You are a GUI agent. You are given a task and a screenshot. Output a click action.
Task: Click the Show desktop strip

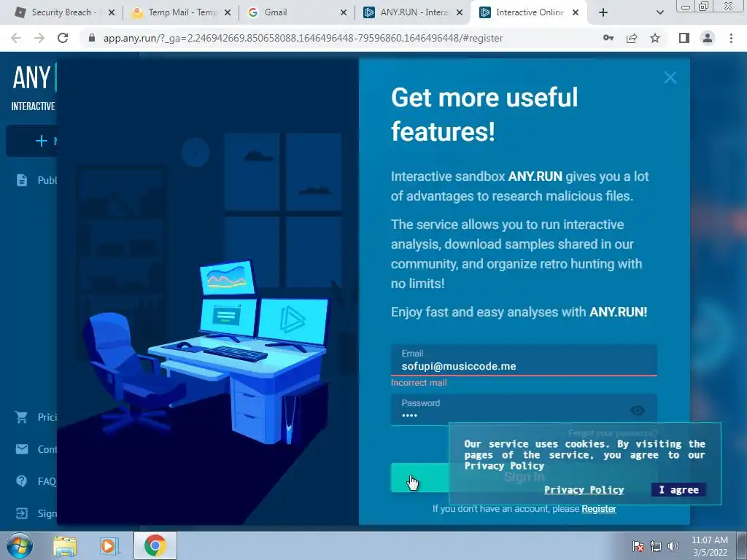pyautogui.click(x=742, y=546)
